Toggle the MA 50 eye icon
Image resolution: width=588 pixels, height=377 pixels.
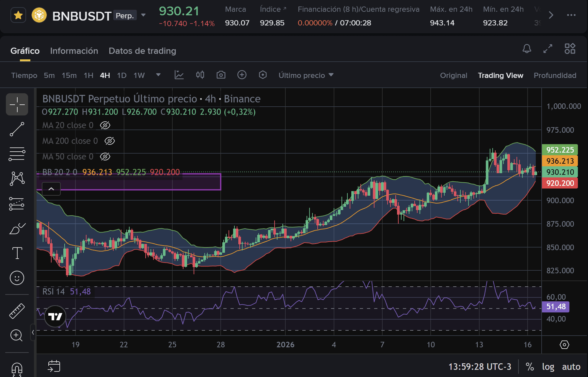pyautogui.click(x=105, y=157)
